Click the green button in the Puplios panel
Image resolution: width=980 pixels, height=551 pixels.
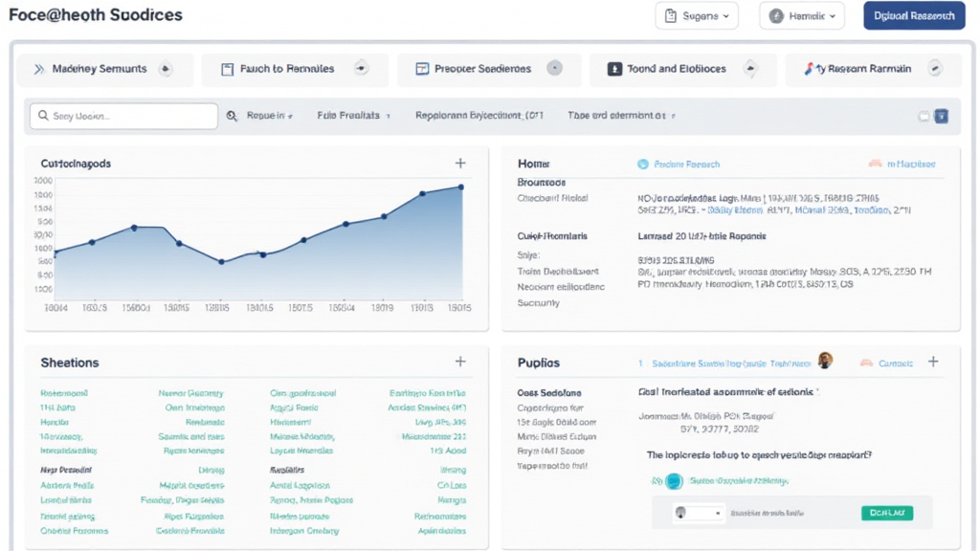pos(886,513)
